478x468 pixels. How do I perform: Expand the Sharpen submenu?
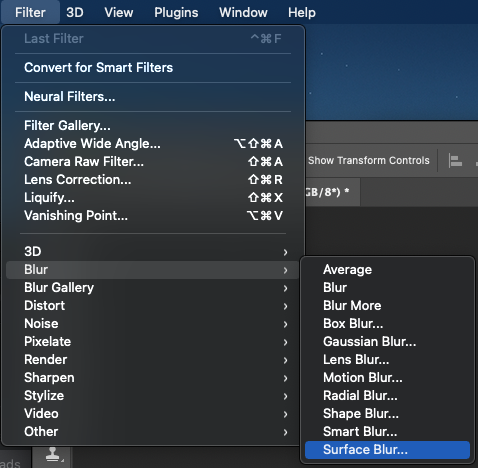[153, 378]
